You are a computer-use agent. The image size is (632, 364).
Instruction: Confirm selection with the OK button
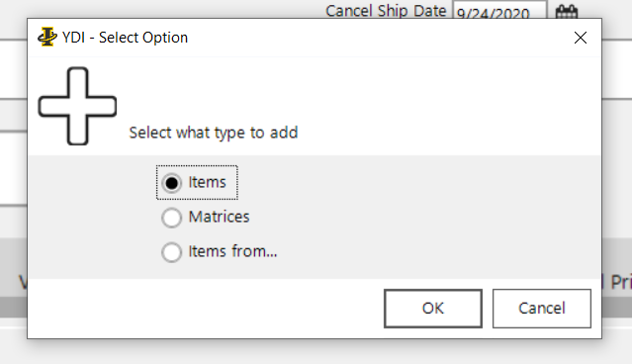tap(433, 309)
